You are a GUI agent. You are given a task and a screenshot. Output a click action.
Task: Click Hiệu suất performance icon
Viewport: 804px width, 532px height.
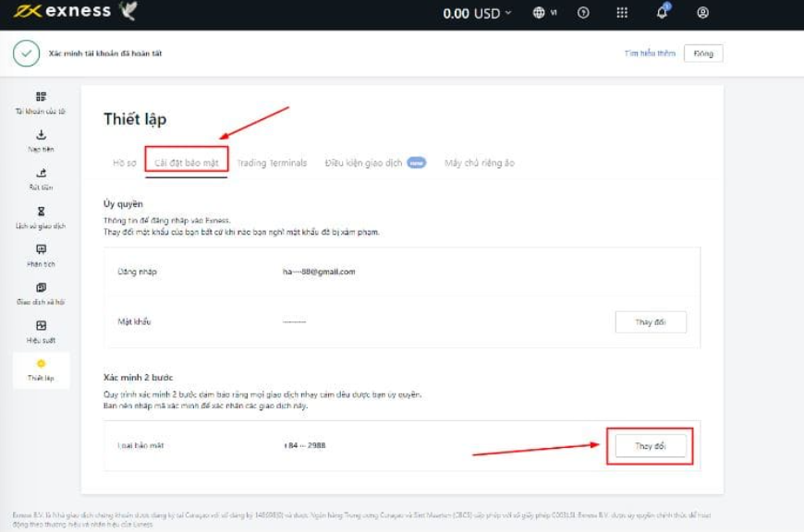[41, 326]
